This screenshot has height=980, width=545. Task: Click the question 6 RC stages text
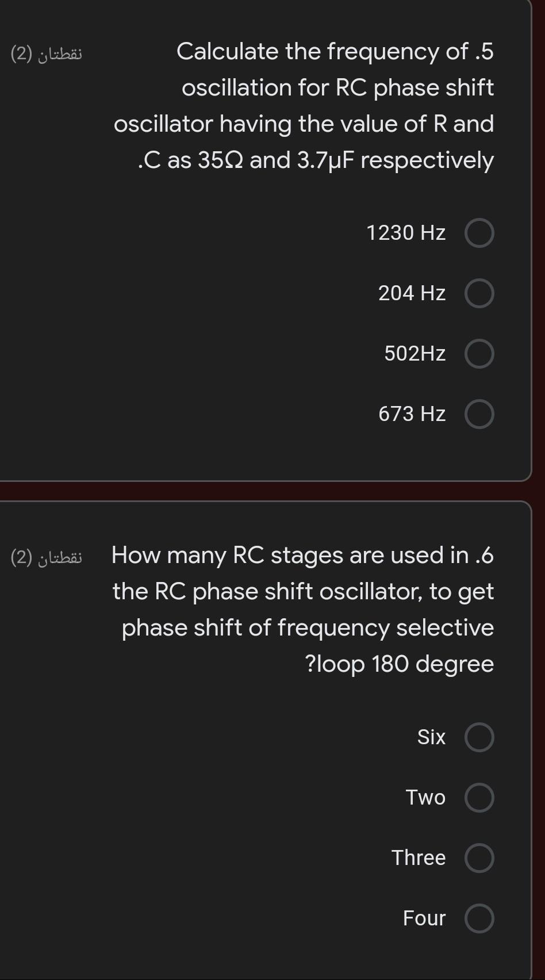tap(302, 610)
